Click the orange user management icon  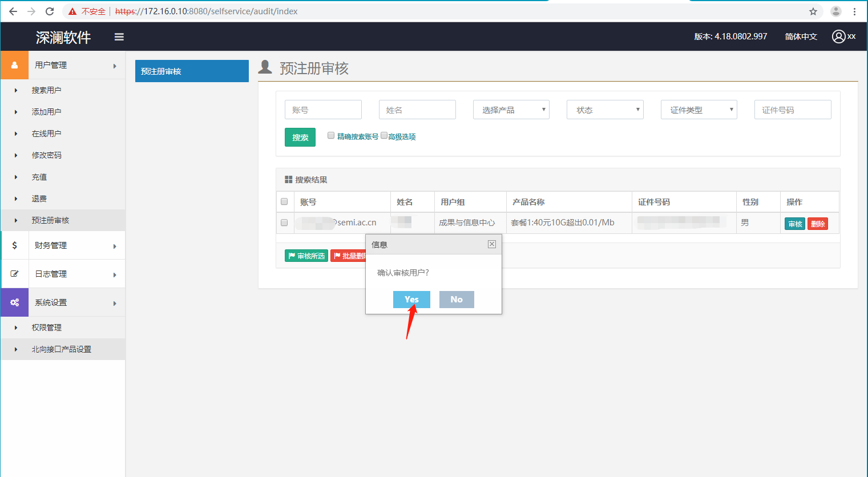15,65
